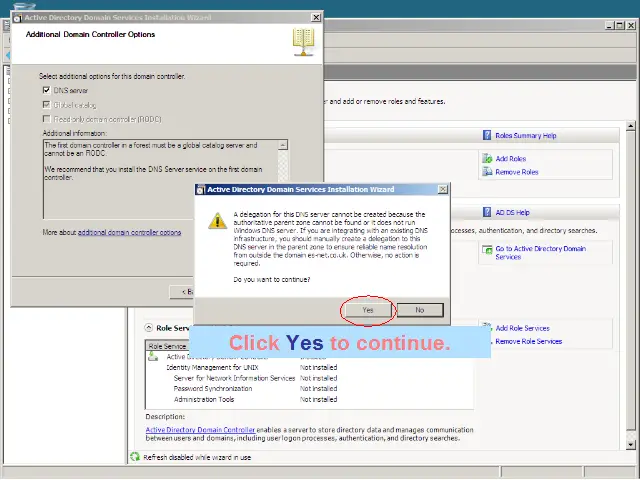The height and width of the screenshot is (480, 640).
Task: Click the wizard title bar icon
Action: click(x=18, y=18)
